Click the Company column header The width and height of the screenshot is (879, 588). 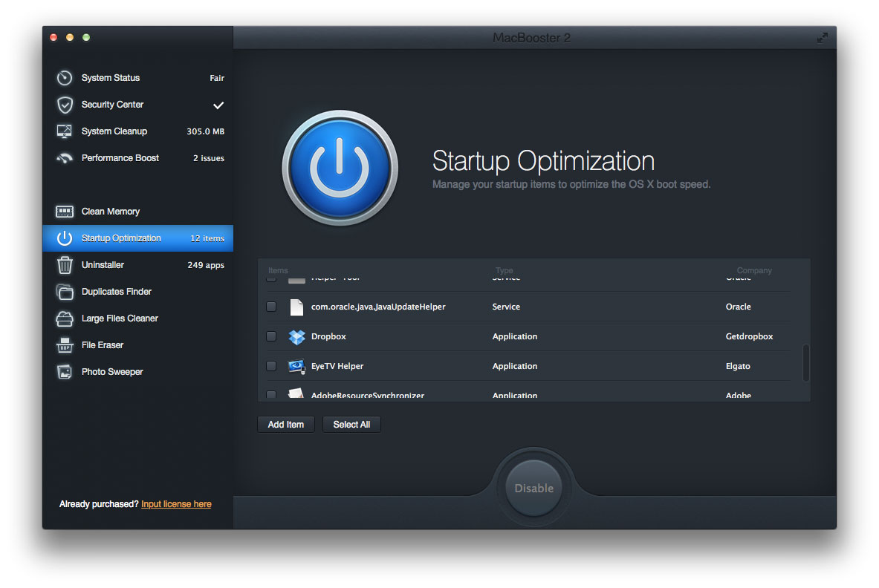pos(754,270)
